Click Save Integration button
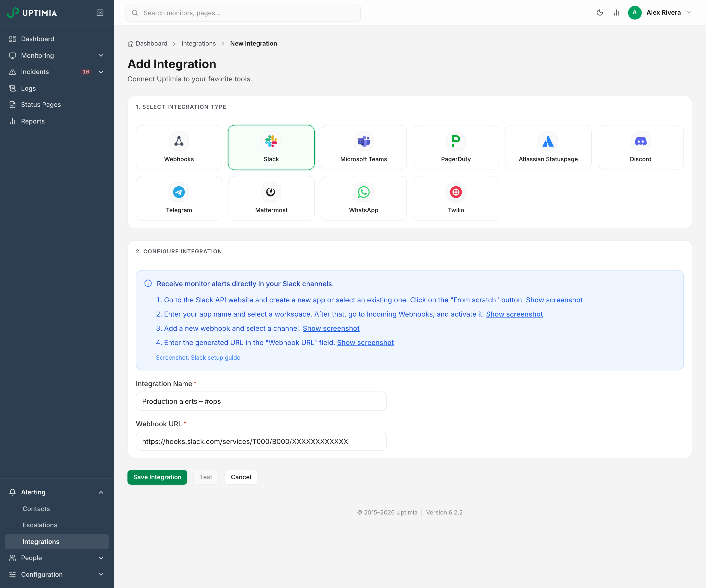 coord(157,477)
